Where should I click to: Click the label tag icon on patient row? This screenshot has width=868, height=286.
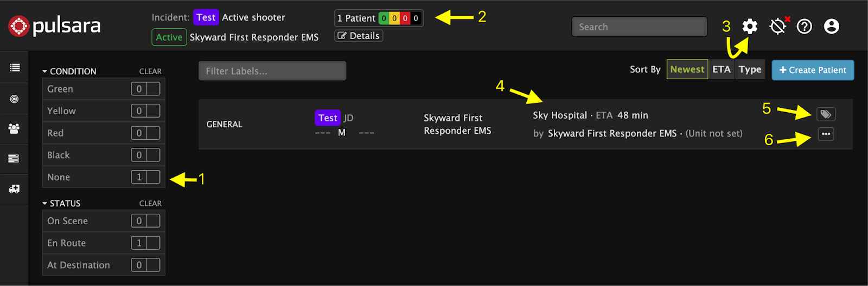pyautogui.click(x=826, y=114)
